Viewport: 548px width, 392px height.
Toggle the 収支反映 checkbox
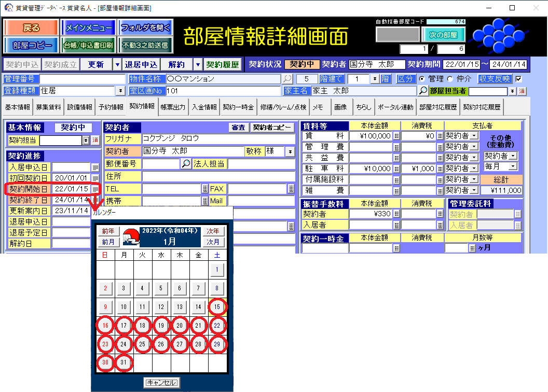518,79
